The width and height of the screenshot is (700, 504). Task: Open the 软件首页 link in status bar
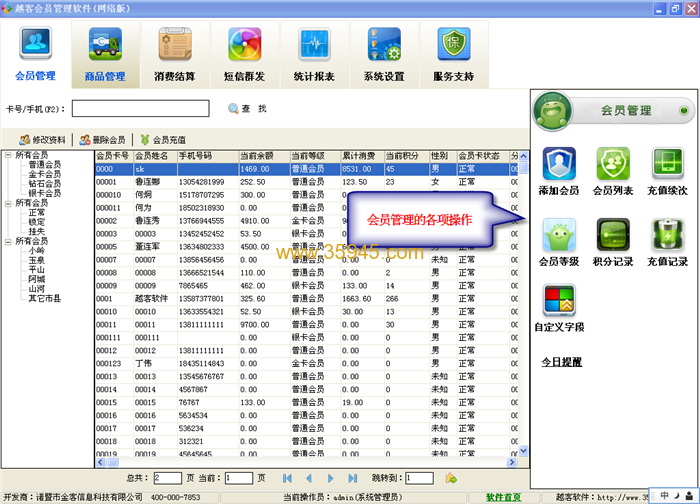[x=503, y=497]
